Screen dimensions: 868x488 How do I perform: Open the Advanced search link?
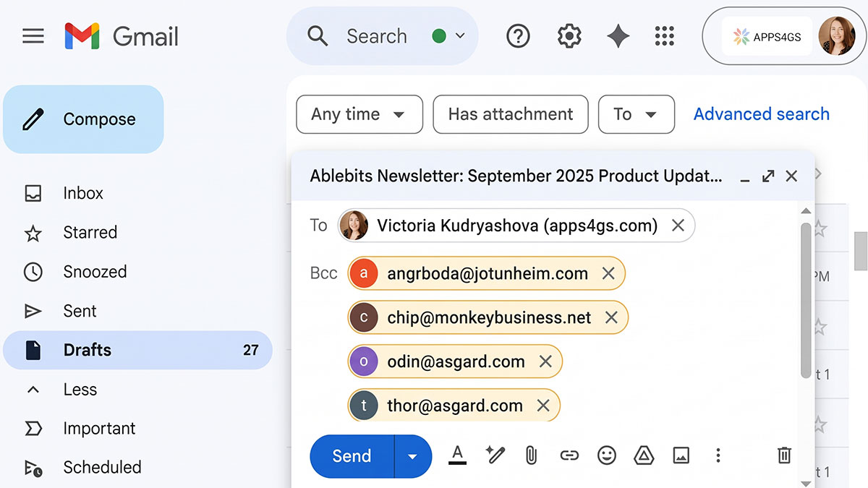(762, 114)
